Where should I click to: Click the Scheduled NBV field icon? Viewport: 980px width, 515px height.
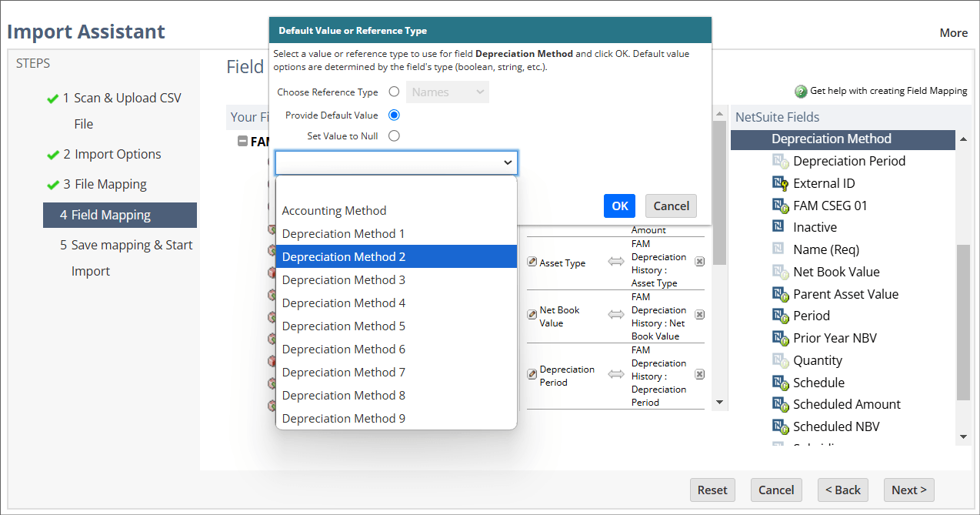pos(780,426)
